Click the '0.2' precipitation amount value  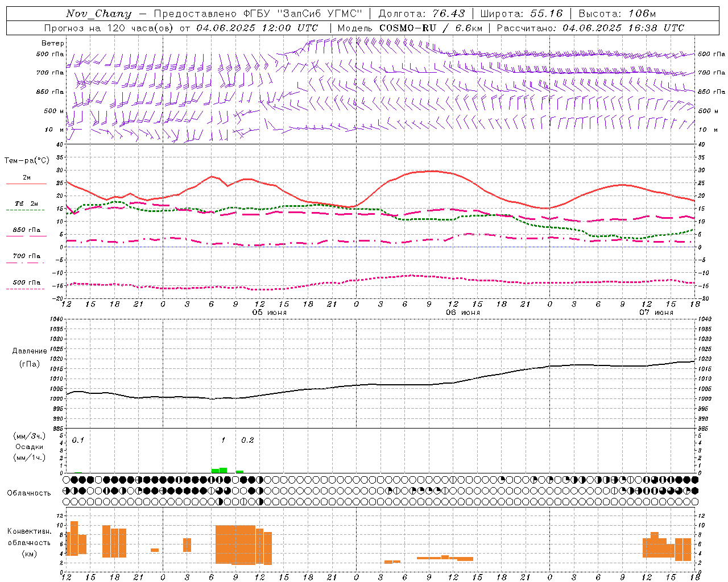(247, 440)
